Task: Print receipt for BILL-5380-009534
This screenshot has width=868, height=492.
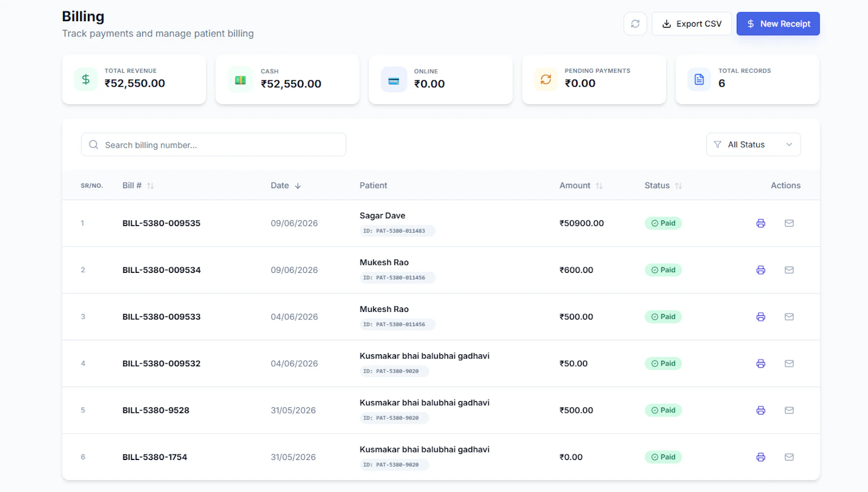Action: (761, 270)
